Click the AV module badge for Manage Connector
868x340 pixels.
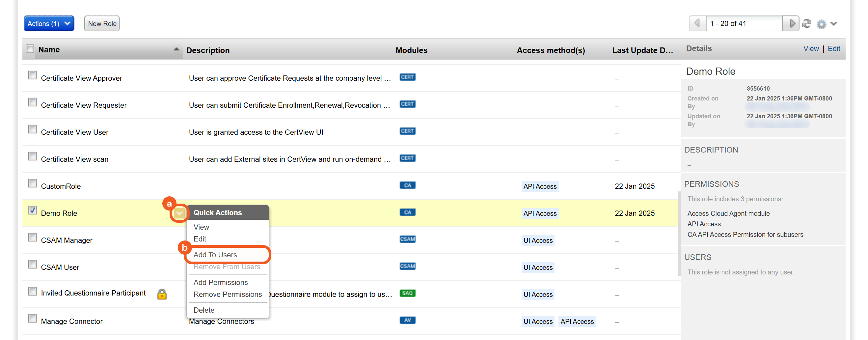coord(407,320)
